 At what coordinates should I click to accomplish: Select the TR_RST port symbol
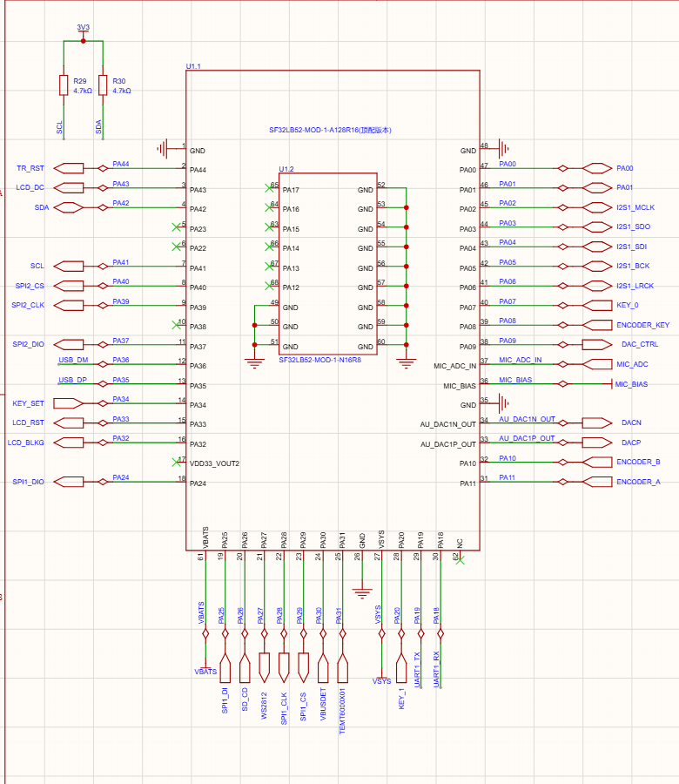68,168
